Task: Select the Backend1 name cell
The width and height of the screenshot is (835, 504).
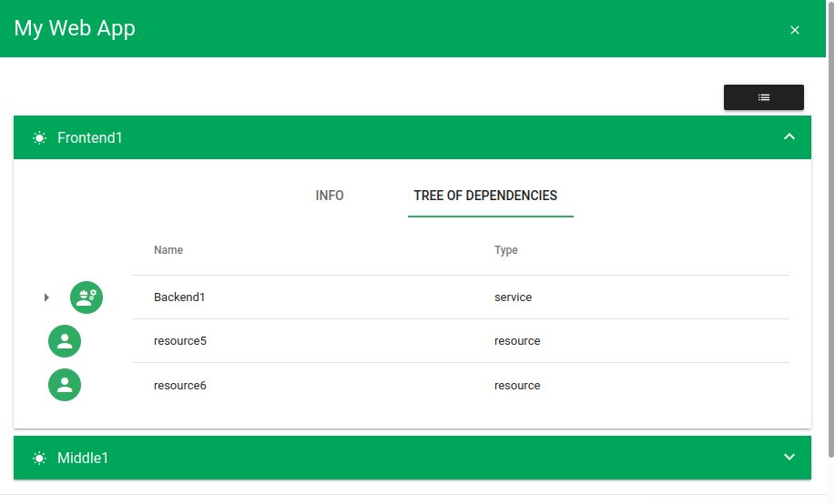Action: 179,297
